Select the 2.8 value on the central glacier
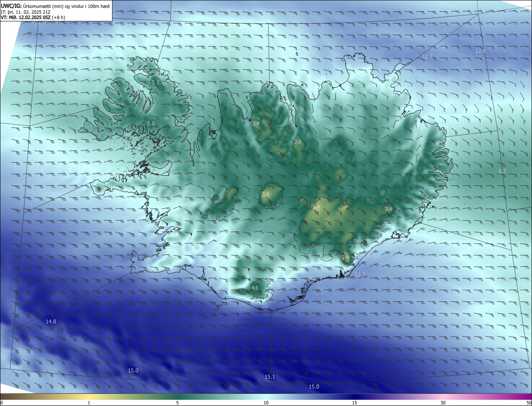Screen dimensions: 532x406 coord(266,194)
